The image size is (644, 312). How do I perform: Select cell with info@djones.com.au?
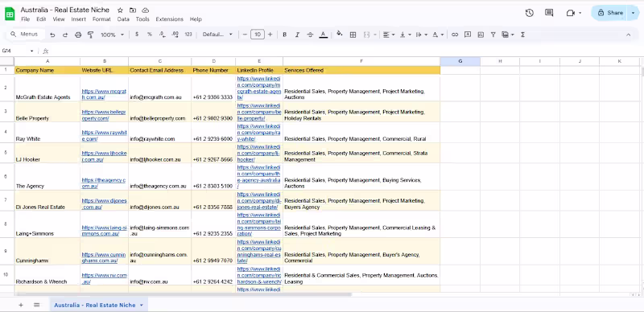tap(159, 201)
